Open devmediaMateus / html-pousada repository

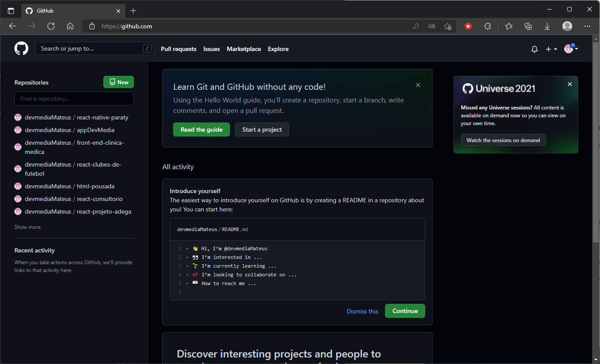coord(70,186)
